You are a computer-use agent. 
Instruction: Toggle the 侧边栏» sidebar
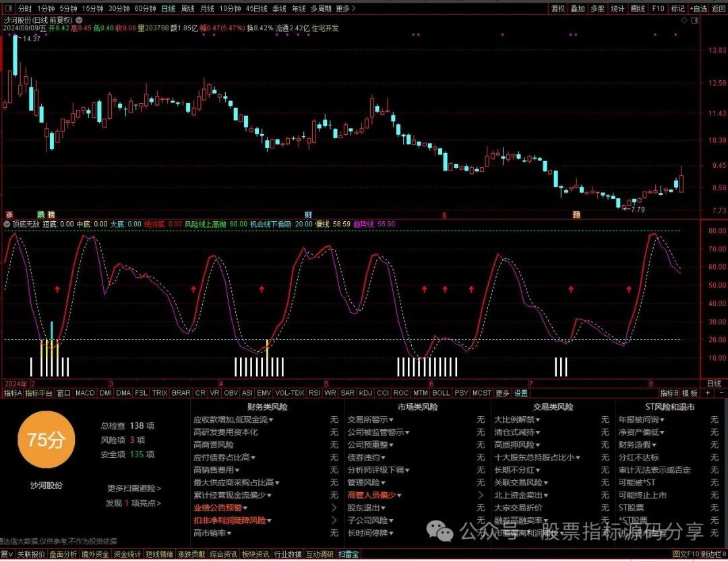714,554
